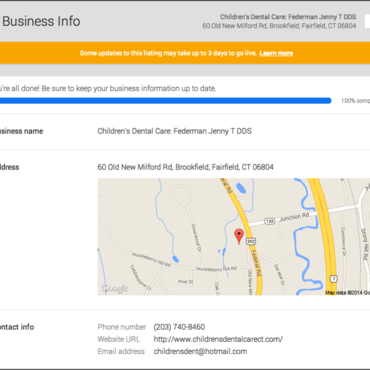Viewport: 370px width, 370px height.
Task: Click the Huckleberry Hill Rd label left on map
Action: pos(151,259)
